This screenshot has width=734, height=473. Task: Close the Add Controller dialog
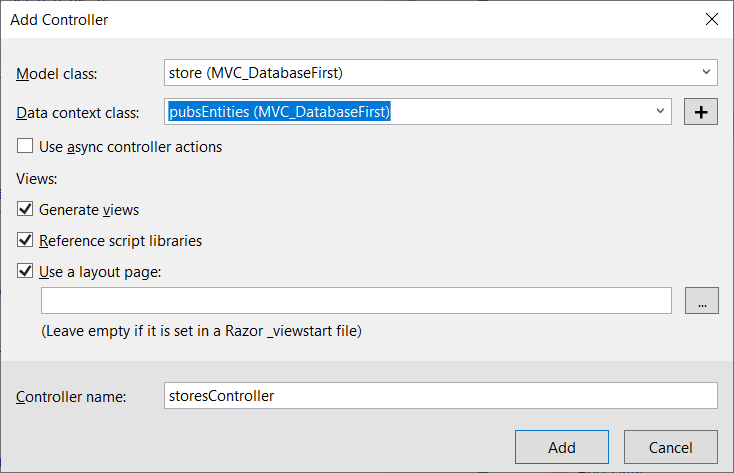click(x=712, y=19)
